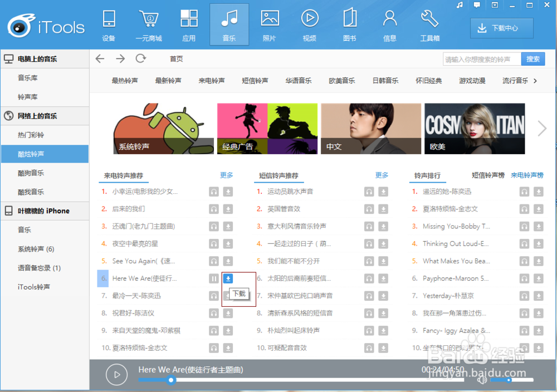Download the 小幸运 ringtone via its download icon
The image size is (557, 392).
[x=228, y=192]
